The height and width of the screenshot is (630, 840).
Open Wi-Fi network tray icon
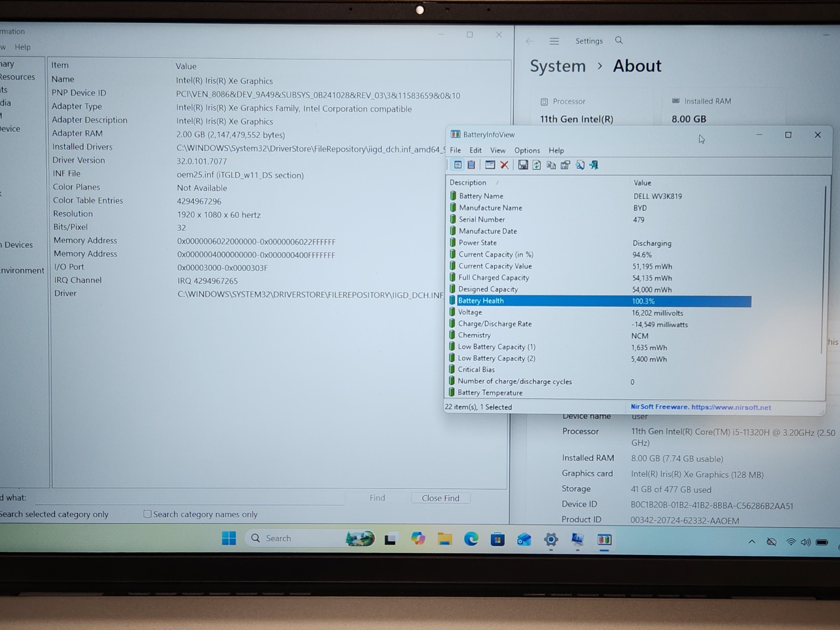click(x=791, y=542)
